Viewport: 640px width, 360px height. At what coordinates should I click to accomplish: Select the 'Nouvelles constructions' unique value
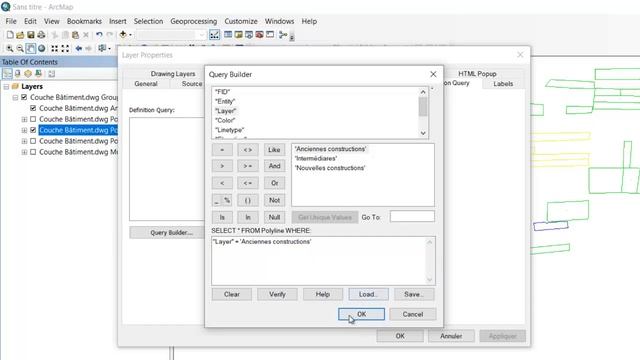coord(330,168)
